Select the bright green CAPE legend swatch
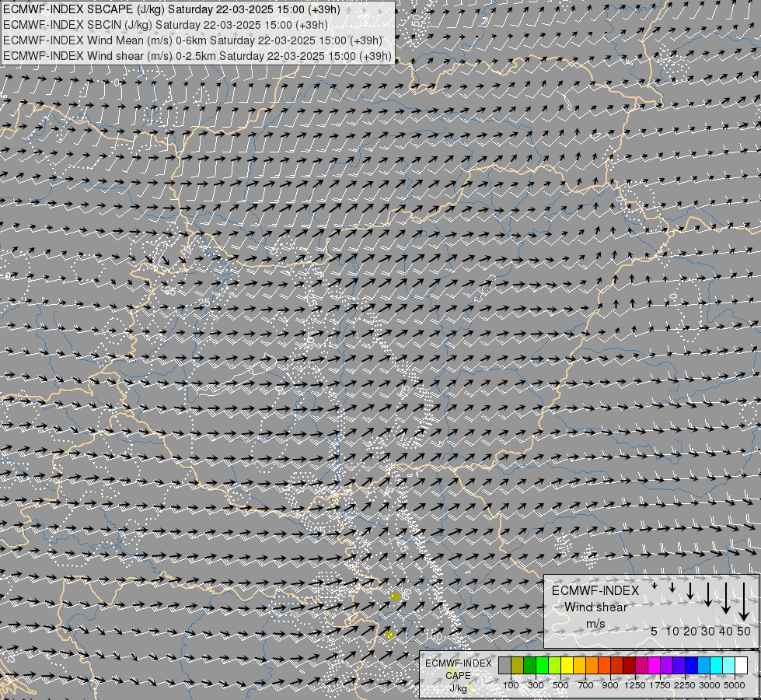Viewport: 761px width, 700px height. pyautogui.click(x=542, y=665)
